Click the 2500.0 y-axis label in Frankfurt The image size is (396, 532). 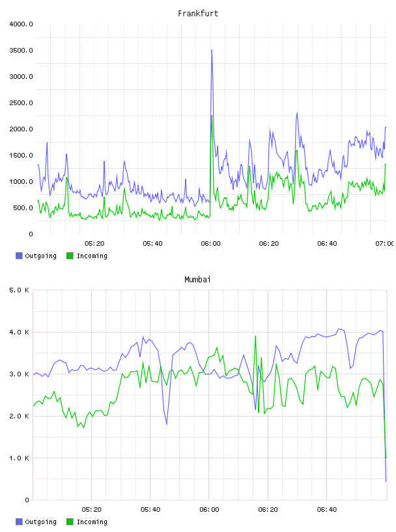[21, 103]
